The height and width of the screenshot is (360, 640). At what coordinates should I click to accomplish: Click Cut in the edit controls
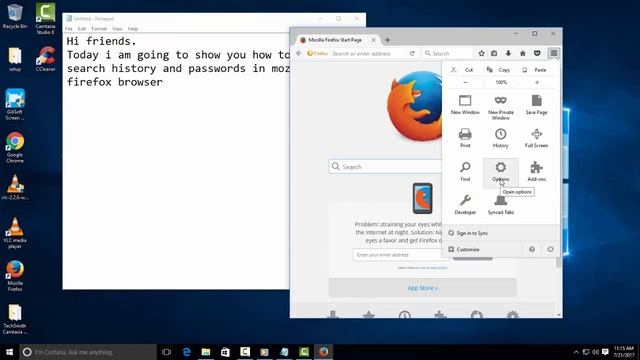[462, 70]
